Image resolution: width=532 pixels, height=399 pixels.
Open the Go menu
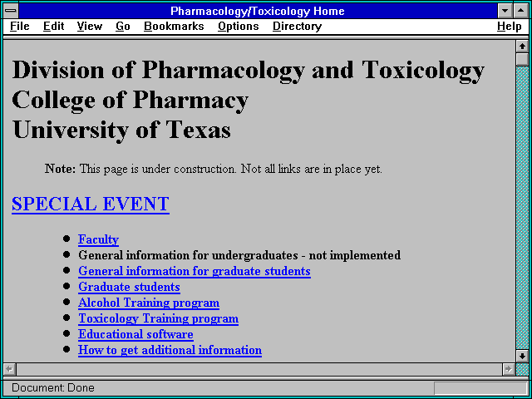tap(123, 26)
